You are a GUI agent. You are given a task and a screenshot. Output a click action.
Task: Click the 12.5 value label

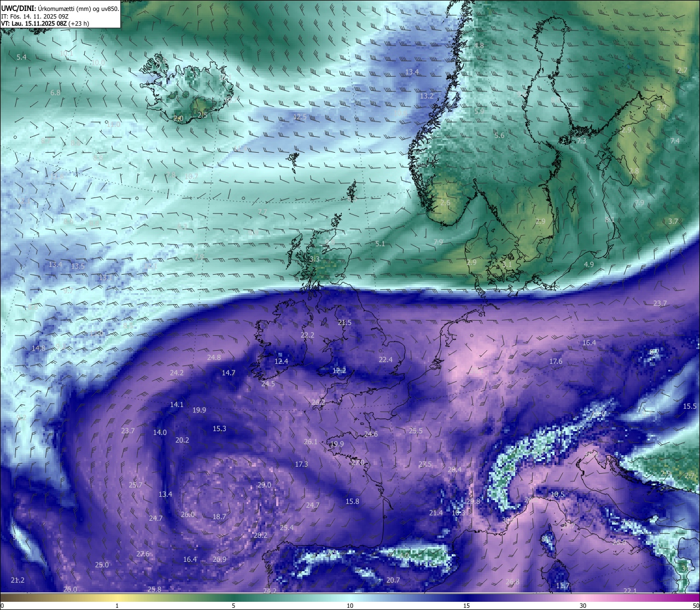300,117
